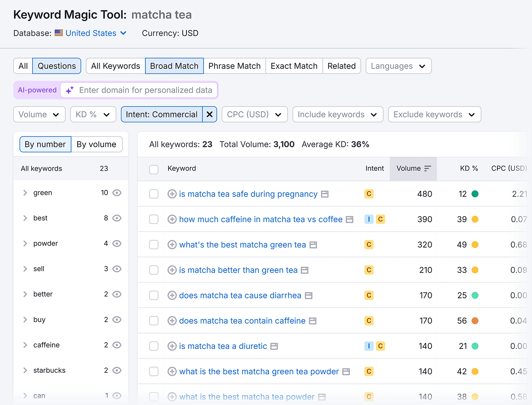
Task: Click the Commercial intent badge for 'is matcha tea safe during pregnancy'
Action: coord(369,194)
